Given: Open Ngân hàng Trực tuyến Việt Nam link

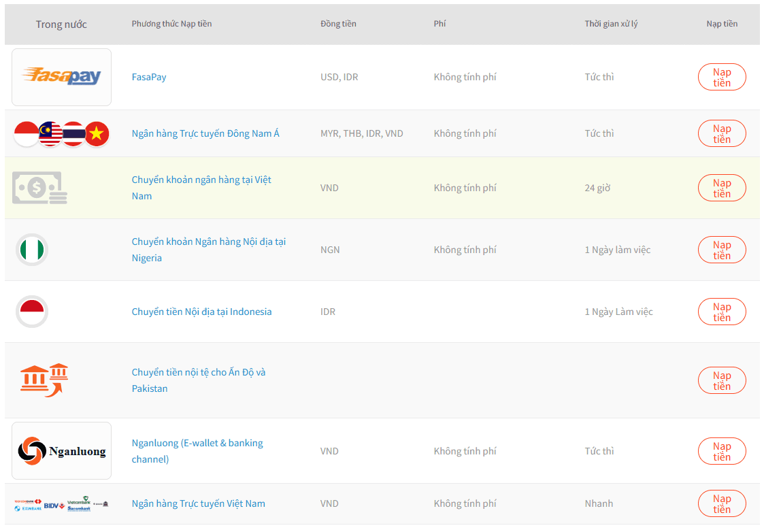Looking at the screenshot, I should tap(198, 503).
